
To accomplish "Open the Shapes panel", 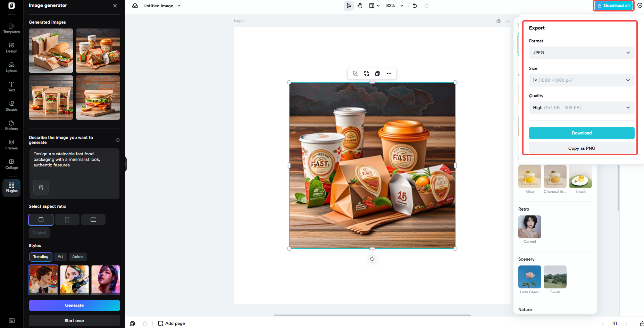I will pos(11,105).
